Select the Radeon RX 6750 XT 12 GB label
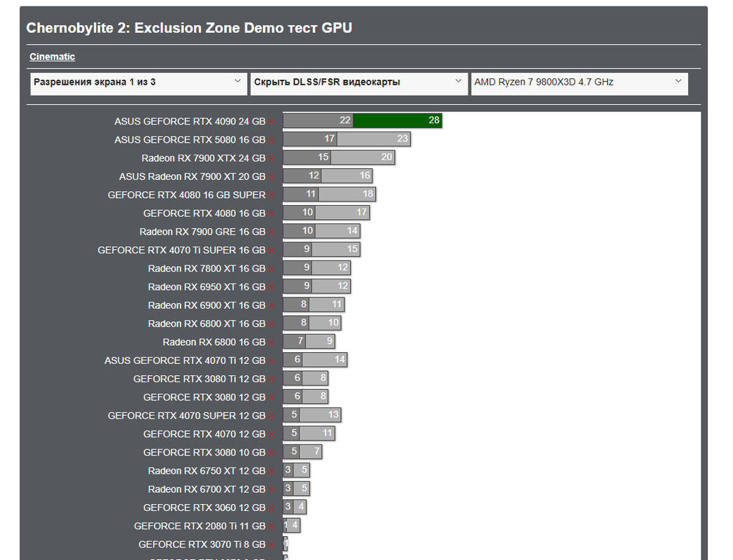The height and width of the screenshot is (560, 733). click(207, 471)
